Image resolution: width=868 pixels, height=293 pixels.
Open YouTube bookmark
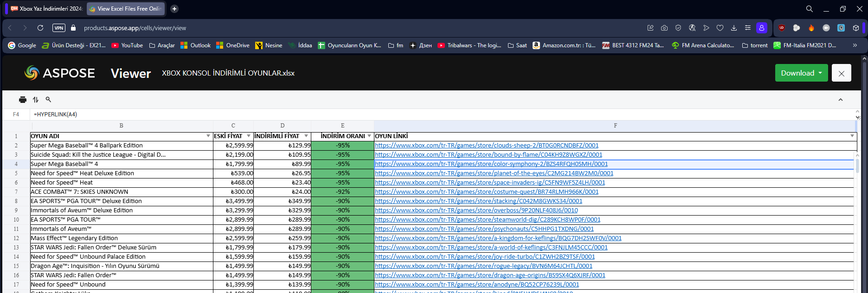tap(127, 45)
